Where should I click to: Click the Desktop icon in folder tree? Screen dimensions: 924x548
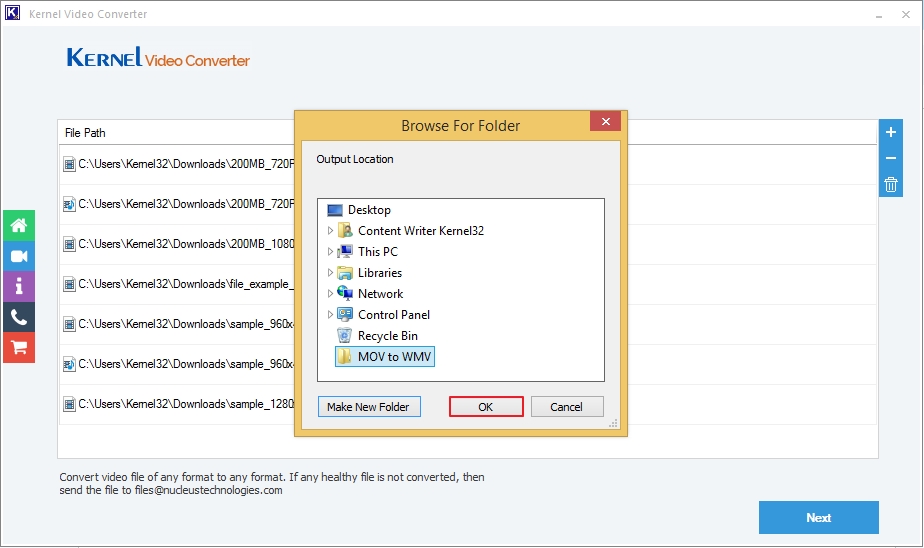335,210
